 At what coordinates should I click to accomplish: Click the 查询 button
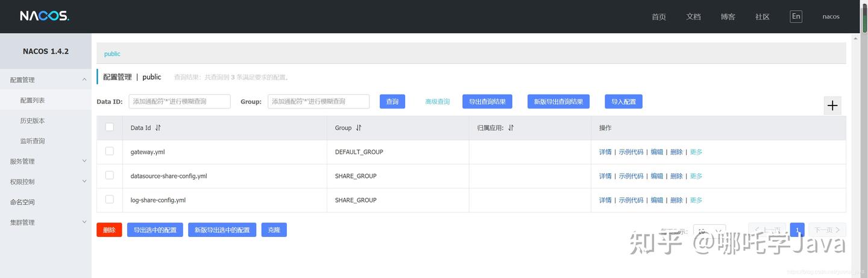click(x=392, y=101)
